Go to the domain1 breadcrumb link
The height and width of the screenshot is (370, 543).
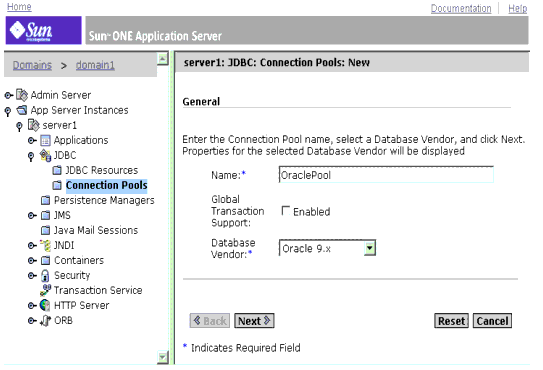tap(95, 65)
